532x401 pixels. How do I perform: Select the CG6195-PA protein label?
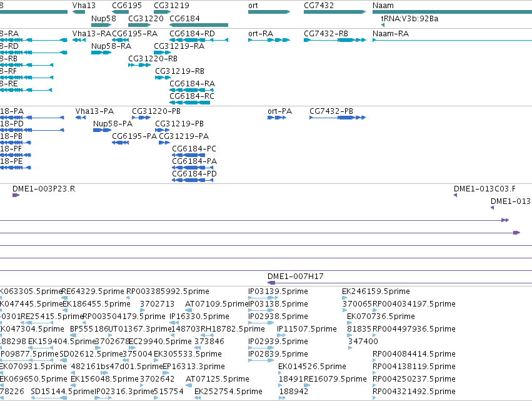click(134, 136)
